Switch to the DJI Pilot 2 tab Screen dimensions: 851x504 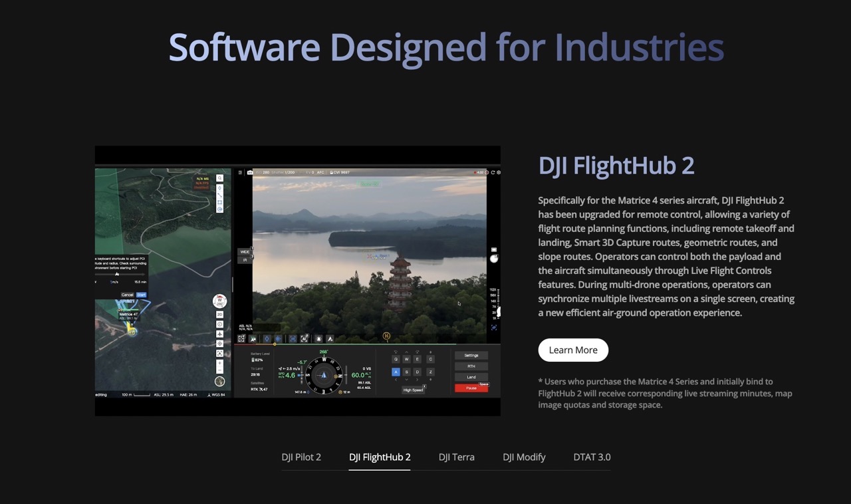pyautogui.click(x=301, y=457)
